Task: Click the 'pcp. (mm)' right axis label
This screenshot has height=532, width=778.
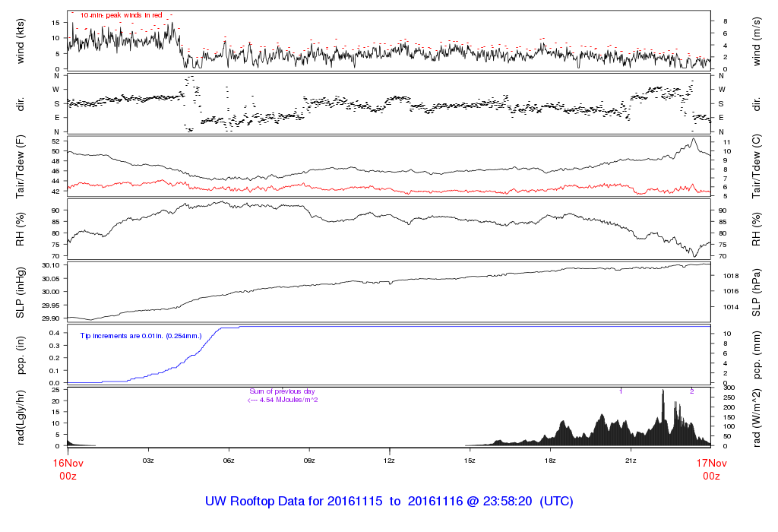Action: pyautogui.click(x=757, y=354)
